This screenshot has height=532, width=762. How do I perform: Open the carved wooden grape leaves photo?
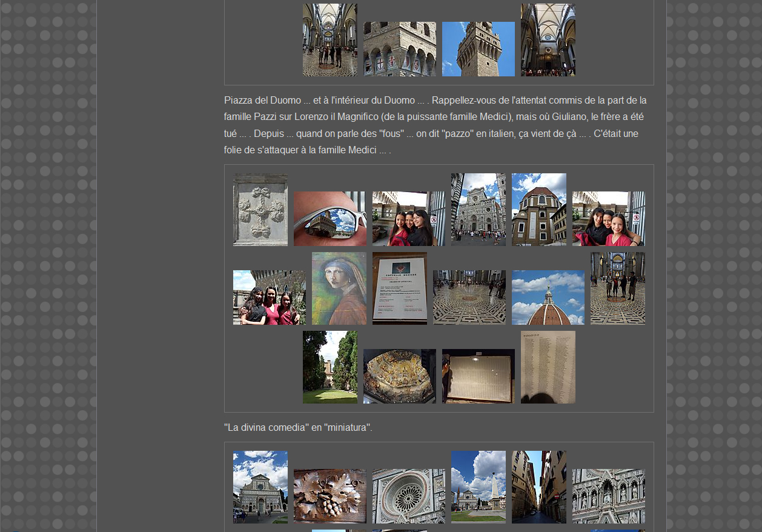pos(330,496)
